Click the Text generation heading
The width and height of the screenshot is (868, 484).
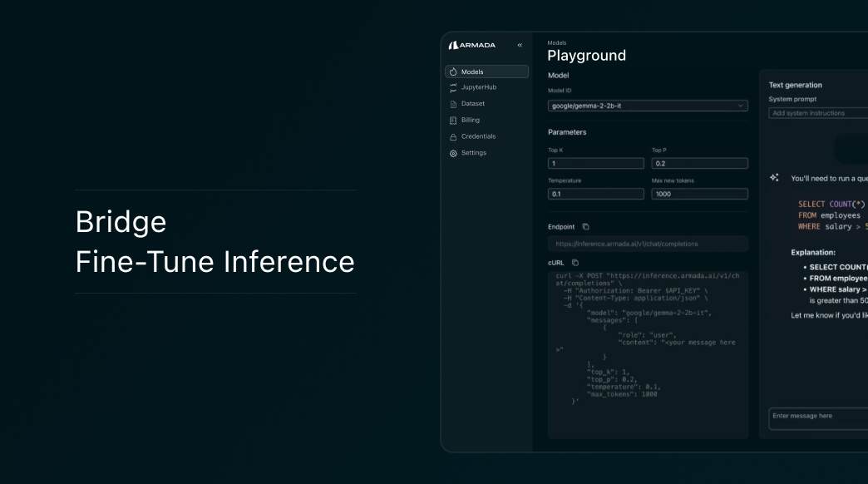point(795,86)
